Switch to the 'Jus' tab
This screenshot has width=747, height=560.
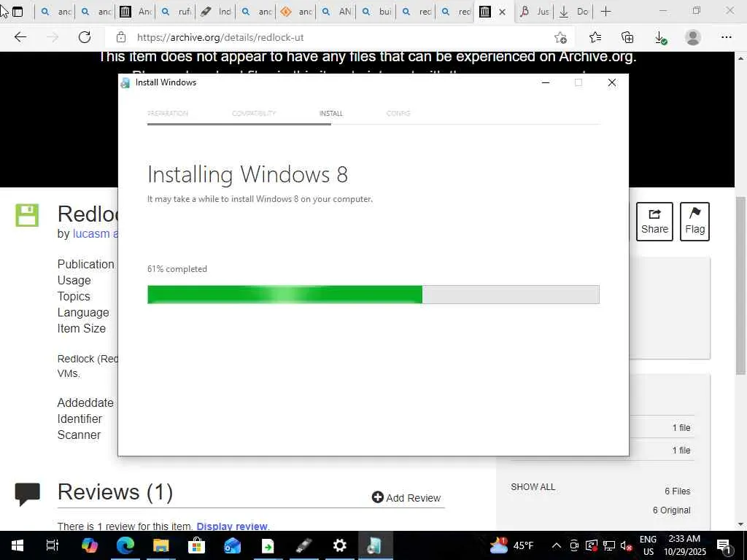coord(535,12)
